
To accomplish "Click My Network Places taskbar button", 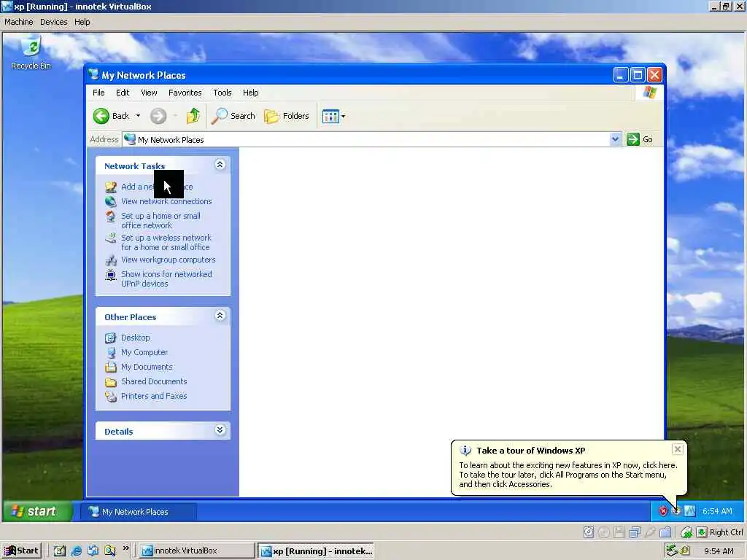I will [138, 512].
